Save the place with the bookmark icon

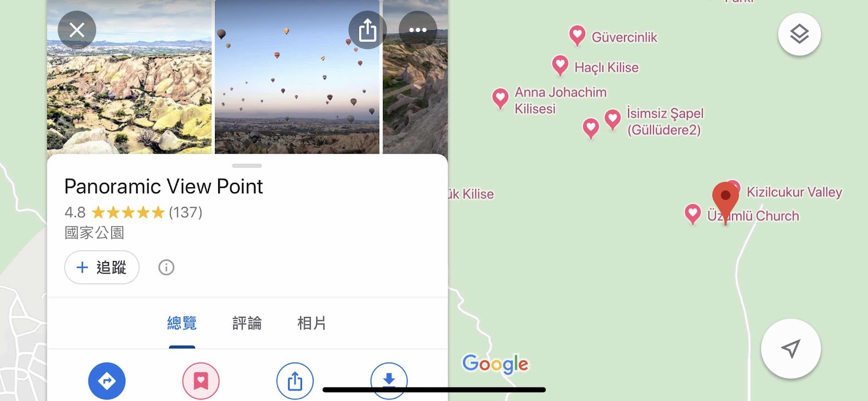(201, 381)
